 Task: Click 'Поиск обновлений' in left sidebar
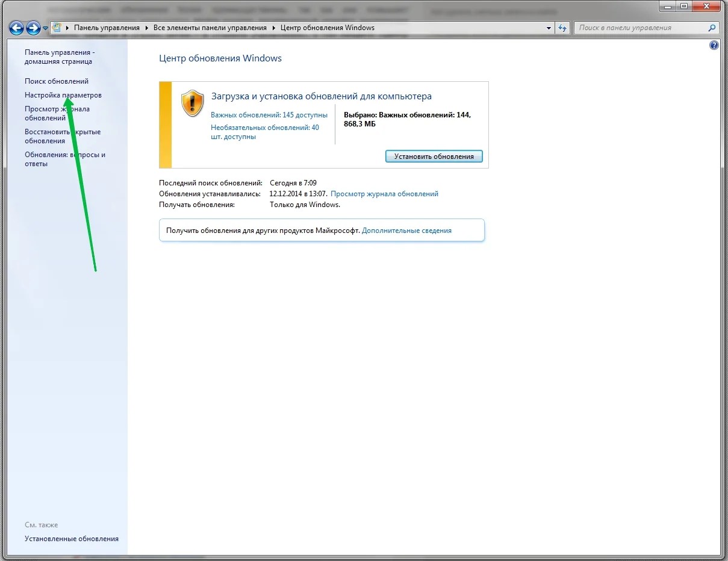[57, 81]
